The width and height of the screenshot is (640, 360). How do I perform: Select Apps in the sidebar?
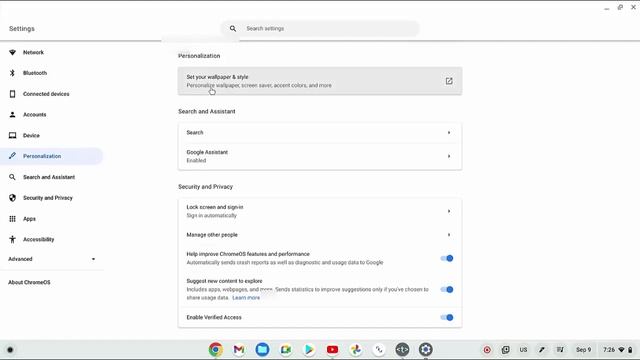pyautogui.click(x=29, y=219)
